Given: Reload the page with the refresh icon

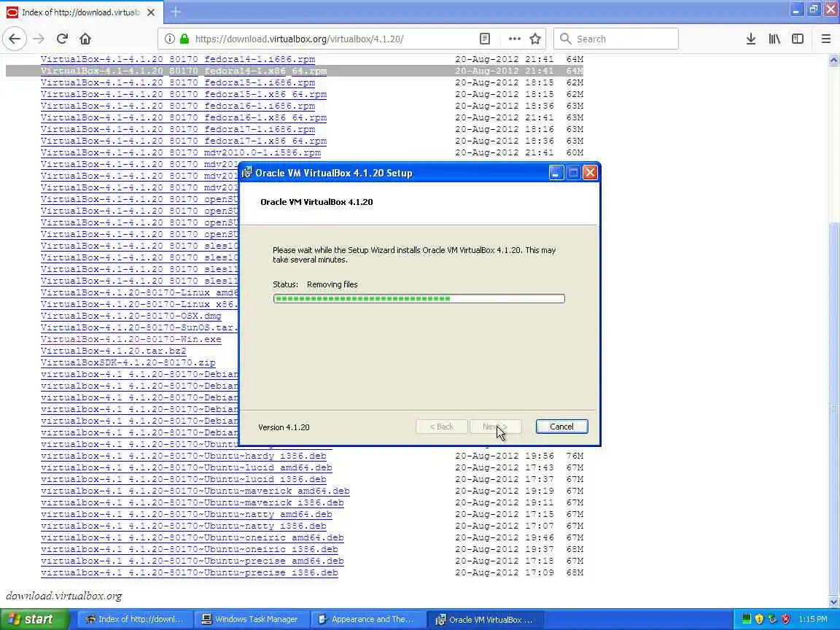Looking at the screenshot, I should click(x=62, y=39).
